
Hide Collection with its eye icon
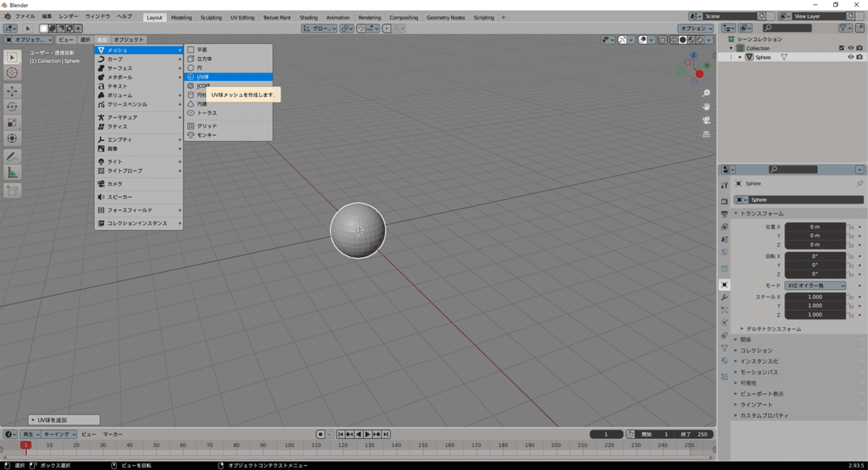point(851,48)
